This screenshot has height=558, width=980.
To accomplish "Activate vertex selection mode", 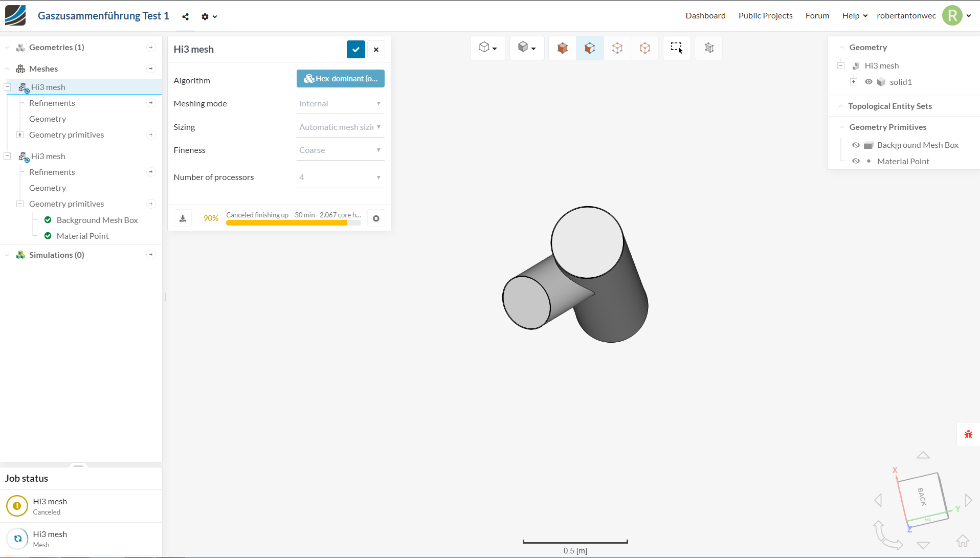I will click(x=645, y=48).
